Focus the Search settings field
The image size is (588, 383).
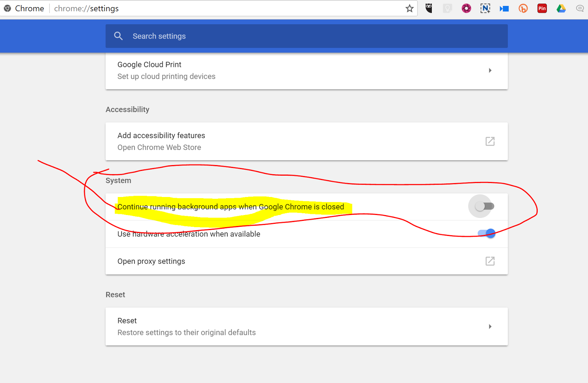click(306, 36)
